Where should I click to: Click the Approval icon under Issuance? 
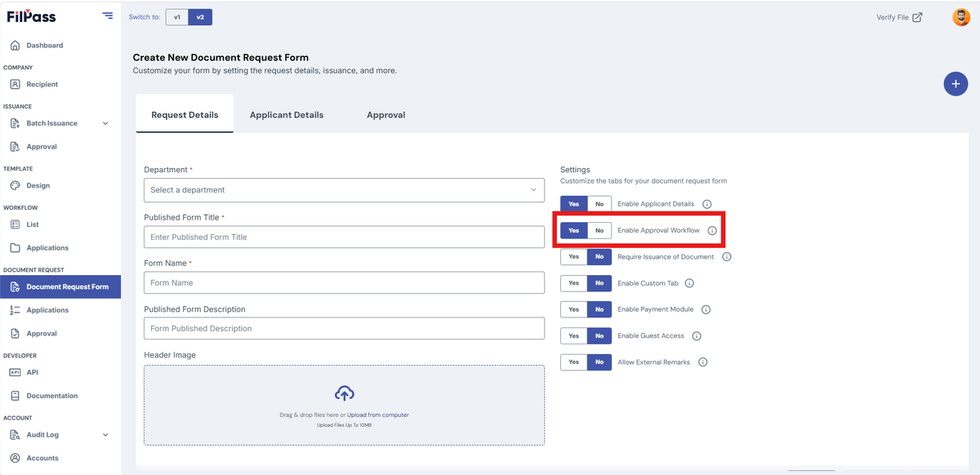tap(15, 147)
